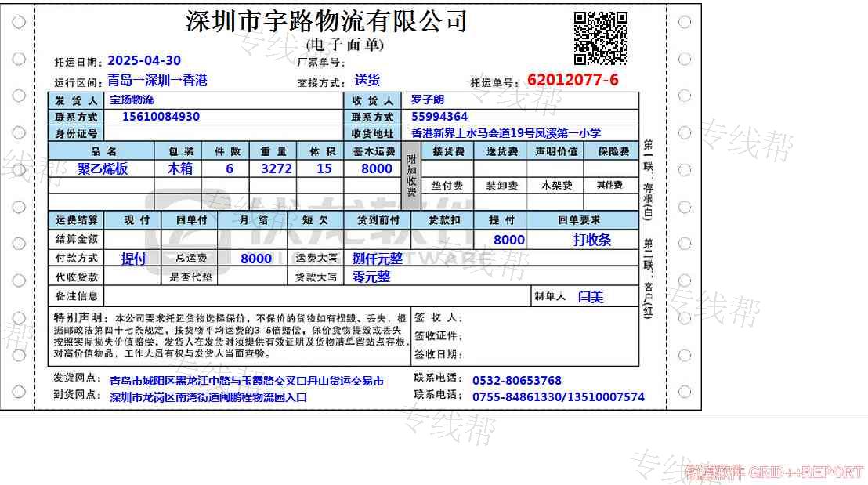Image resolution: width=868 pixels, height=485 pixels.
Task: Click the weight value 3272
Action: [x=277, y=169]
